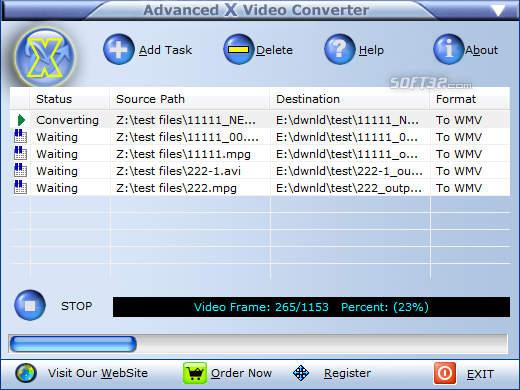Image resolution: width=520 pixels, height=390 pixels.
Task: Click waiting icon for 11111.mpg row
Action: click(20, 154)
